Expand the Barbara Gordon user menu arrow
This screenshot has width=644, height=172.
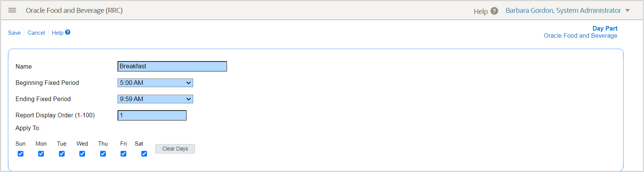click(628, 11)
